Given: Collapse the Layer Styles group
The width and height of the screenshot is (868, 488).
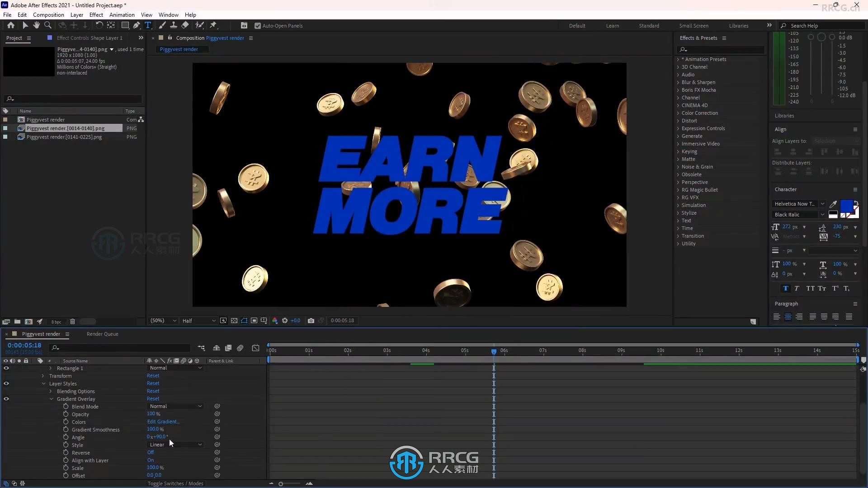Looking at the screenshot, I should [43, 384].
